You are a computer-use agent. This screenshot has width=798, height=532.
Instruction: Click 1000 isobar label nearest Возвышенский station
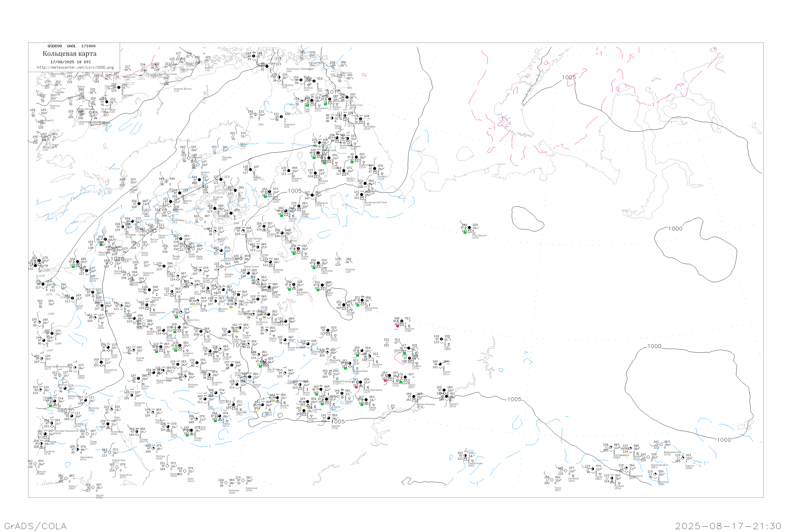[724, 440]
